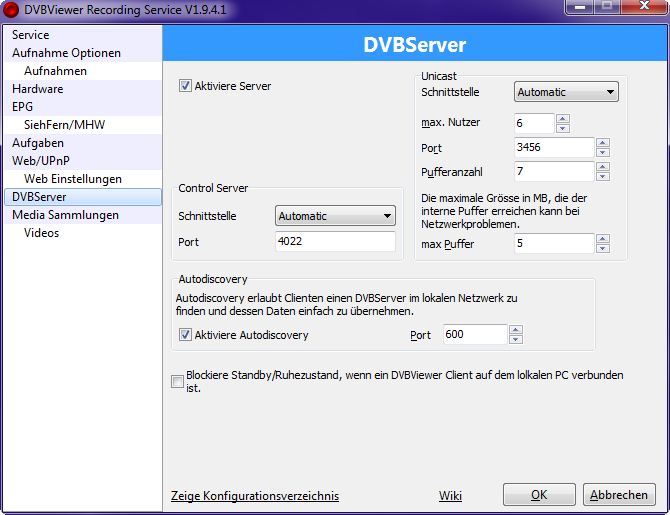Screen dimensions: 670x515
Task: Uncheck the Aktiviere Server checkbox
Action: 185,86
